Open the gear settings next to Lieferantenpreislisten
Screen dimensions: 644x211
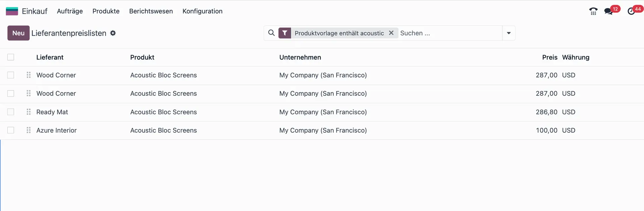113,33
